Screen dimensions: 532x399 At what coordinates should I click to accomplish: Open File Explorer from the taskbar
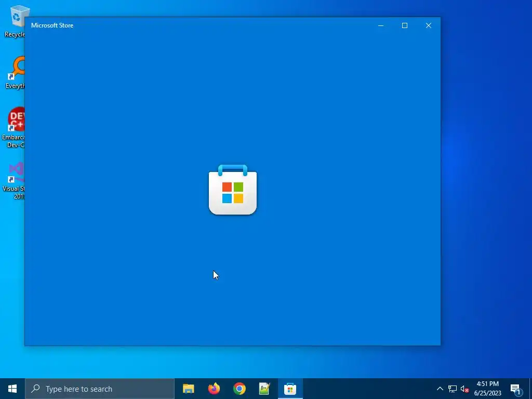pyautogui.click(x=188, y=389)
